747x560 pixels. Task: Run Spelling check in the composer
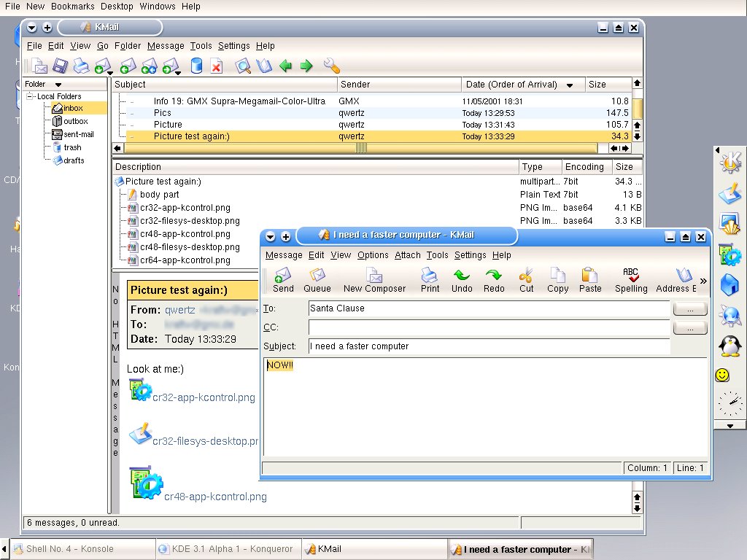pyautogui.click(x=631, y=280)
